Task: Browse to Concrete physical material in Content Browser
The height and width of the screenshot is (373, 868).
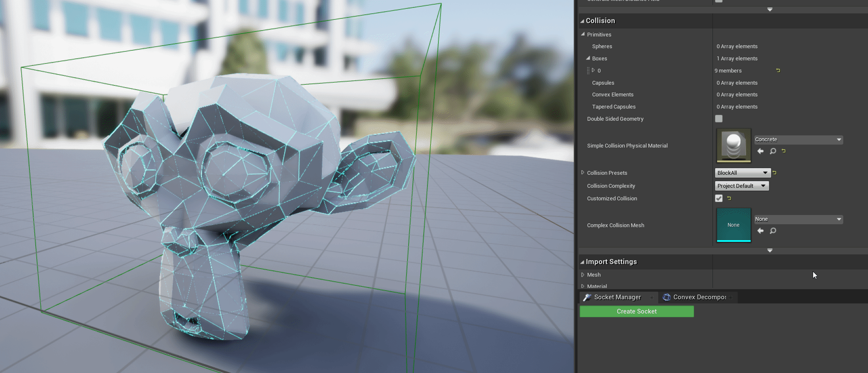Action: [x=773, y=151]
